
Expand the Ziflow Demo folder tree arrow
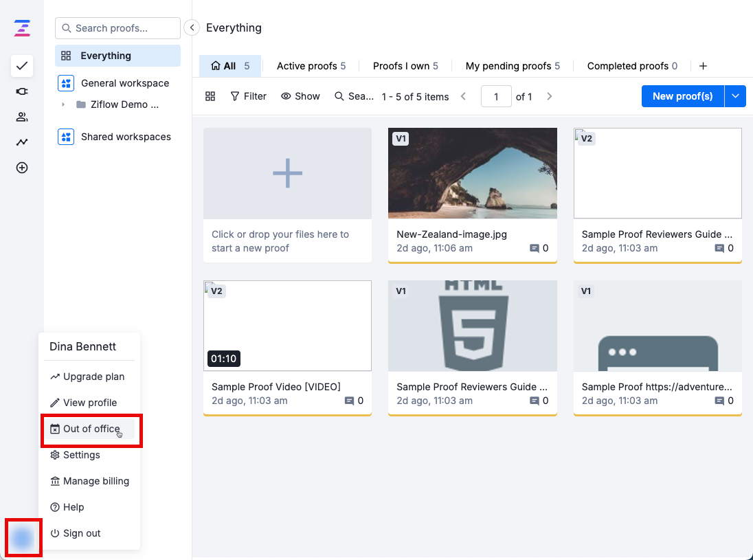click(x=63, y=104)
